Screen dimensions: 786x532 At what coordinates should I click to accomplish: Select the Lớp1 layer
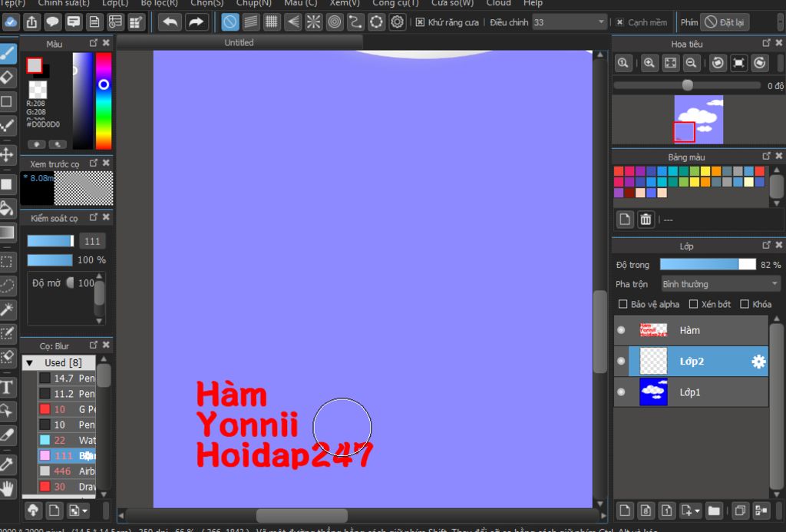click(691, 392)
